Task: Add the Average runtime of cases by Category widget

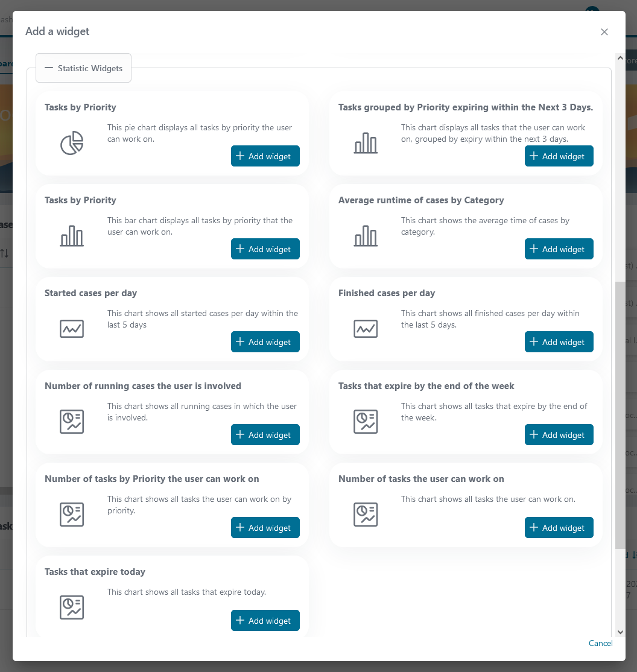Action: tap(559, 249)
